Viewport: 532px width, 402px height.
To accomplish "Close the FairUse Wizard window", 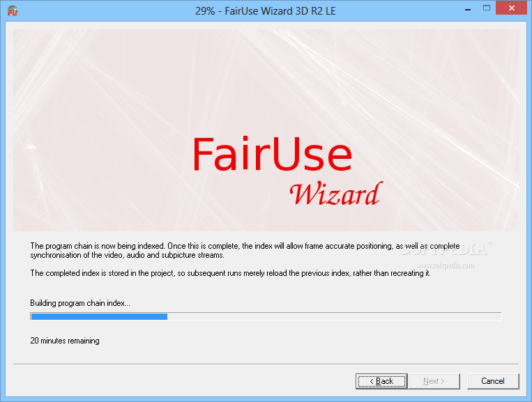I will [x=512, y=8].
